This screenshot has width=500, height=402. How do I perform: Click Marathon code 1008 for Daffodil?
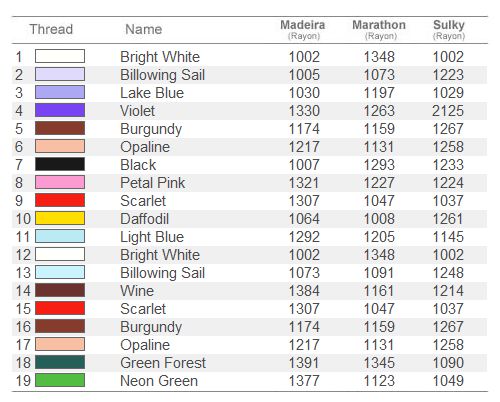[x=379, y=219]
